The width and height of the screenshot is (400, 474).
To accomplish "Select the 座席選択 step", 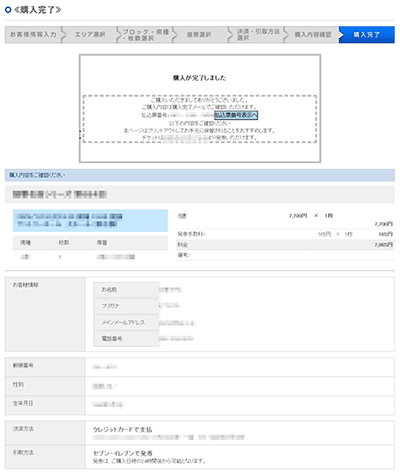I will [199, 35].
